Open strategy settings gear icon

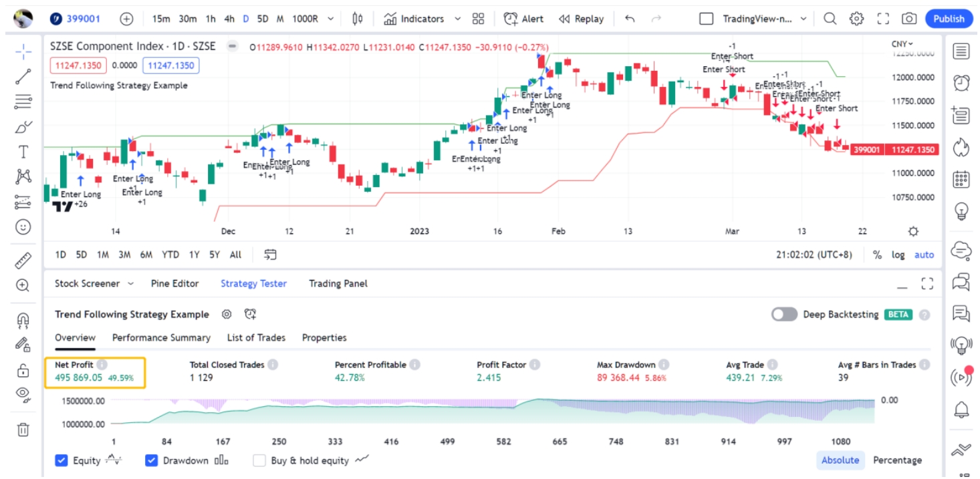coord(227,314)
